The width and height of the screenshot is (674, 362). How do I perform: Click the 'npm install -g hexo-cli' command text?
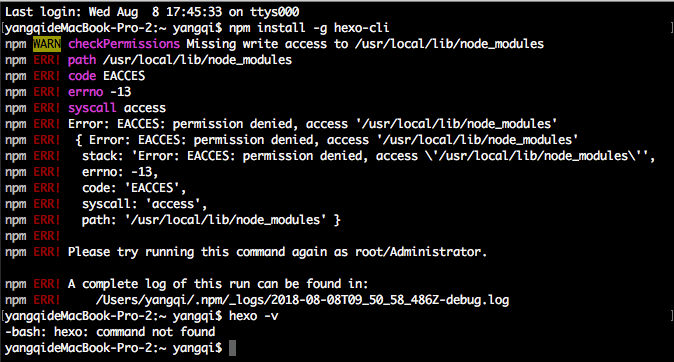[309, 28]
